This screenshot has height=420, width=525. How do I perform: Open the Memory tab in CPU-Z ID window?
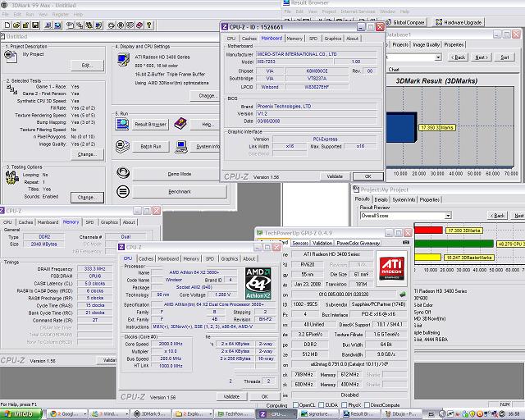(294, 39)
